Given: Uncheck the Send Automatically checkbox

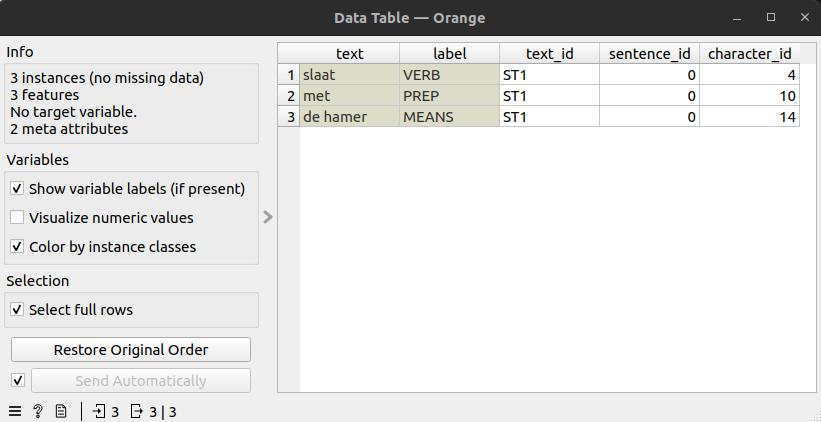Looking at the screenshot, I should [18, 380].
